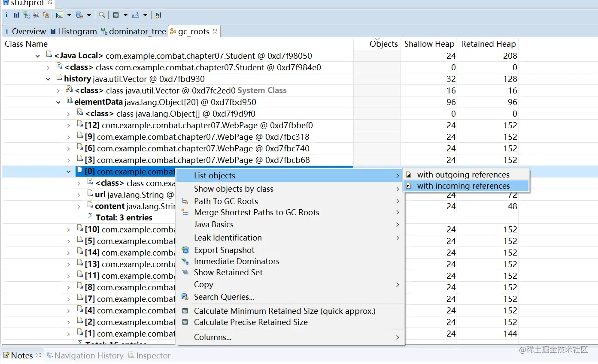
Task: Click the Show Retained Set menu icon
Action: click(x=185, y=272)
